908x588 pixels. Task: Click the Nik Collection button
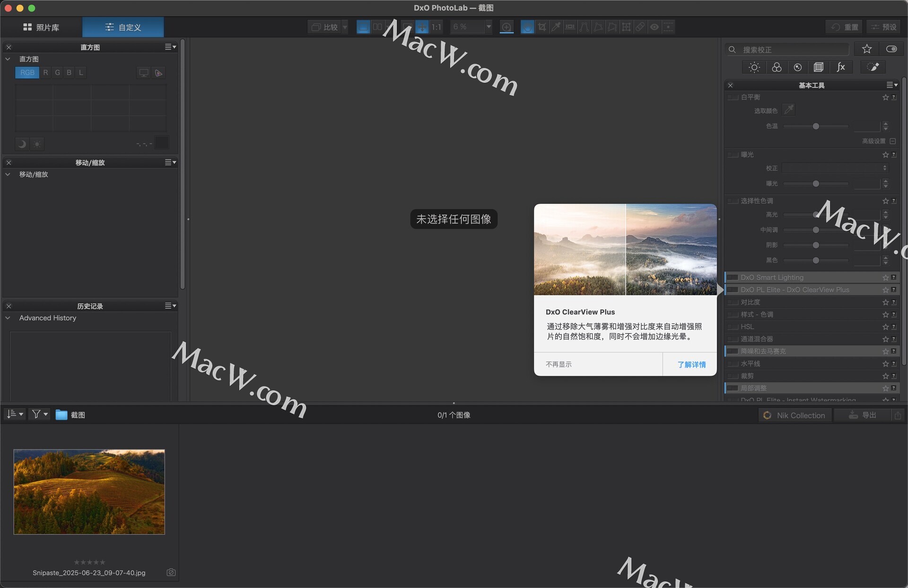(794, 415)
